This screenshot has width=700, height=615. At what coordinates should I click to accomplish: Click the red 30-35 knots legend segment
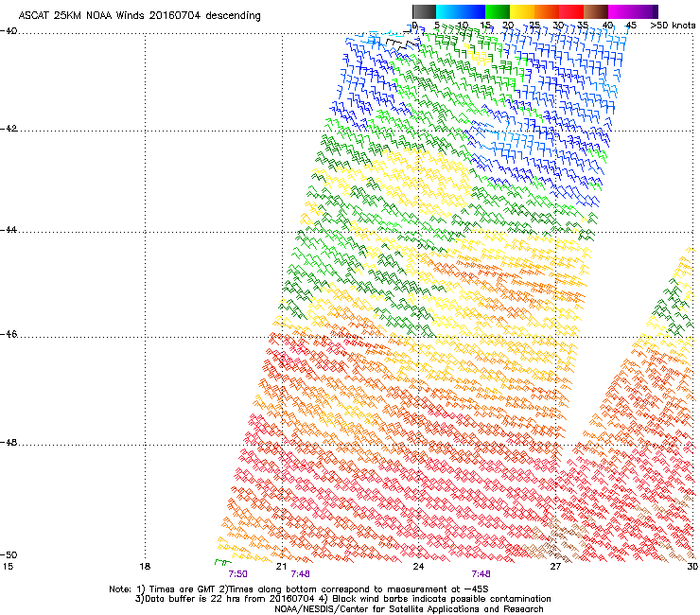(x=571, y=11)
